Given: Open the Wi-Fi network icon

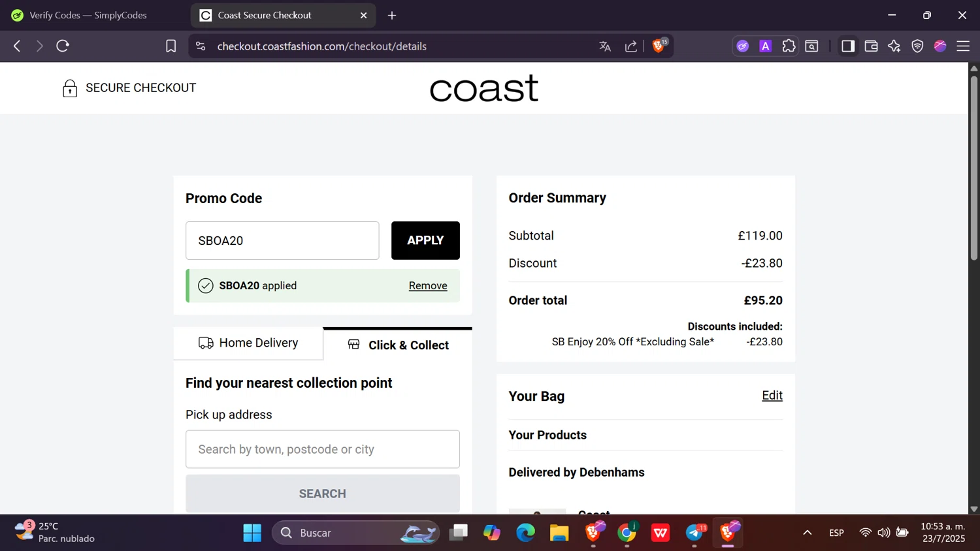Looking at the screenshot, I should coord(865,533).
